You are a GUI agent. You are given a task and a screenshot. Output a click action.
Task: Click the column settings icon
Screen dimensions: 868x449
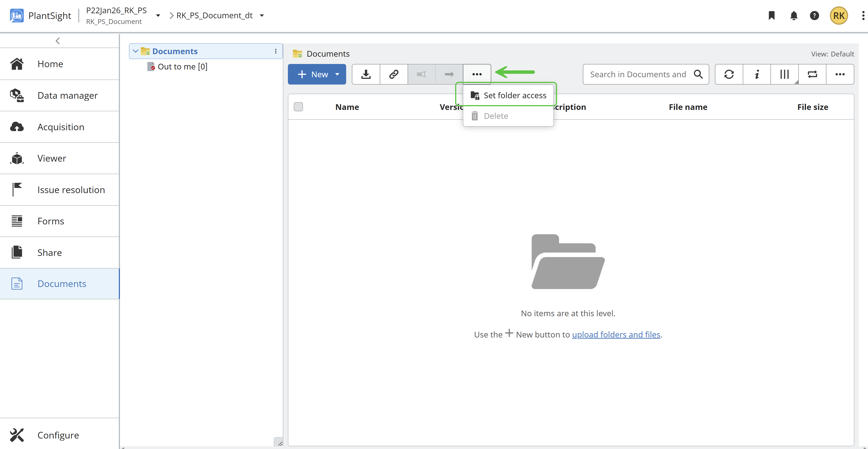(x=784, y=74)
